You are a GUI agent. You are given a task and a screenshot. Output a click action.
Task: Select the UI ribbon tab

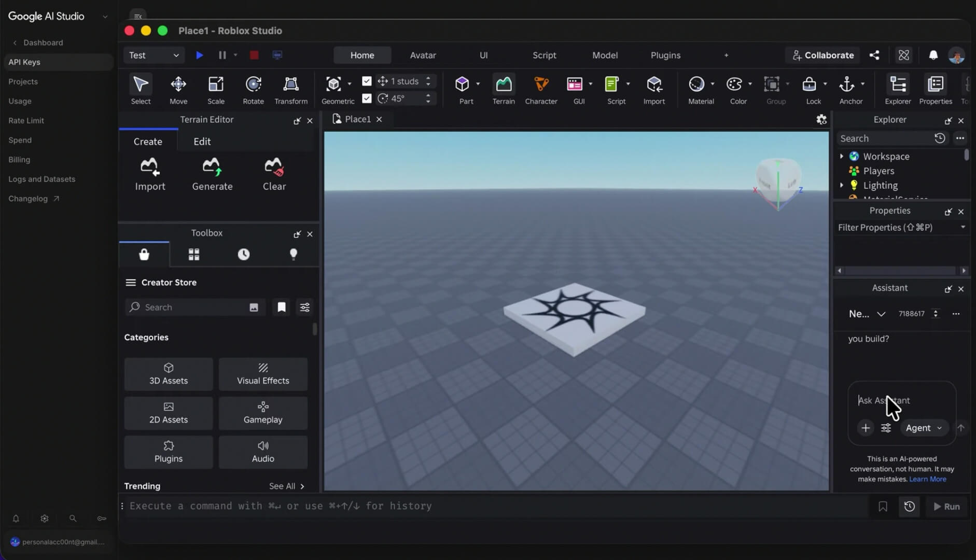pos(483,55)
